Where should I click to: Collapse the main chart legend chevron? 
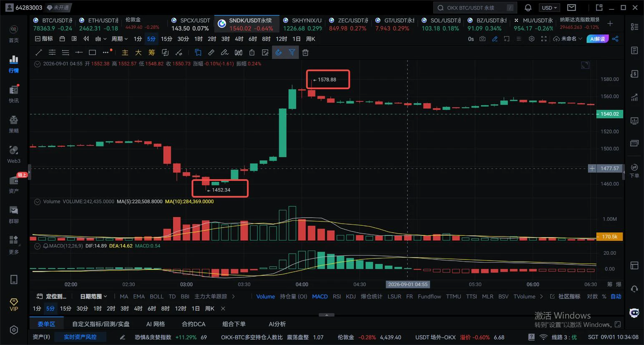click(37, 64)
